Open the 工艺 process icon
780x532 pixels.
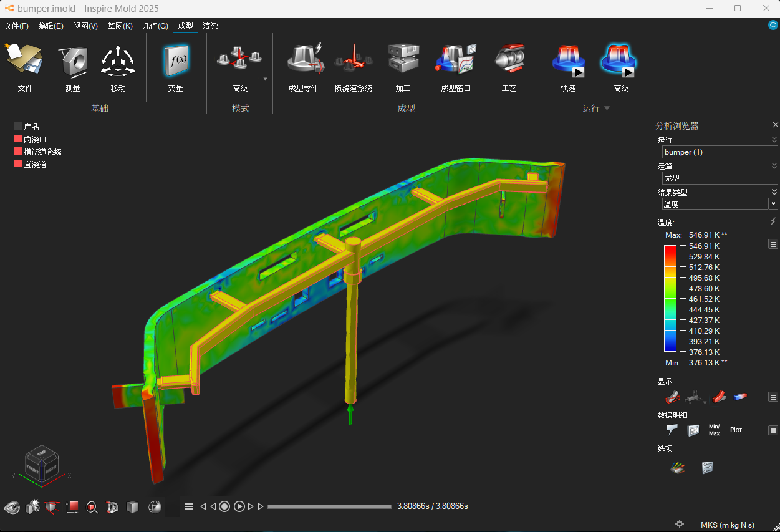[509, 59]
